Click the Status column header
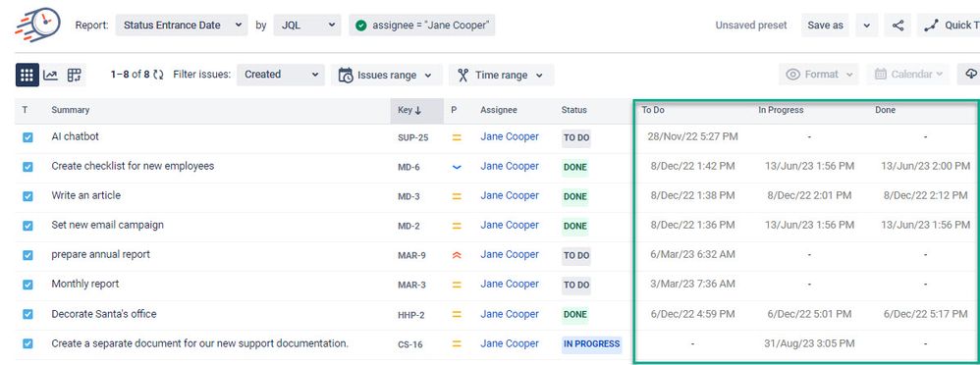980x365 pixels. point(573,110)
